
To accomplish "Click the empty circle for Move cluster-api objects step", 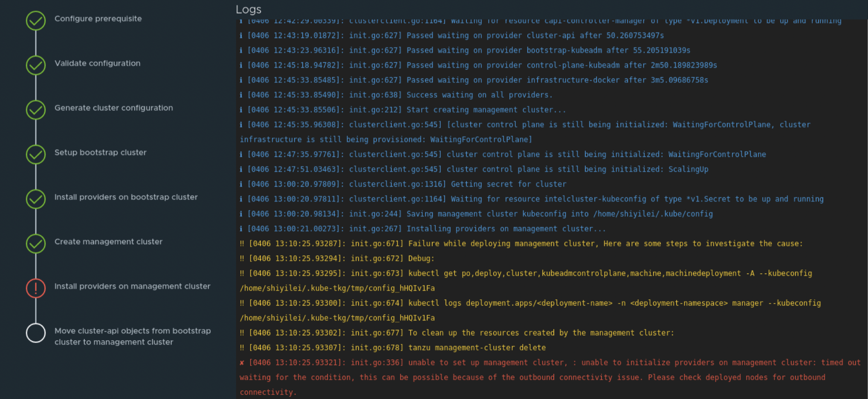I will click(36, 333).
